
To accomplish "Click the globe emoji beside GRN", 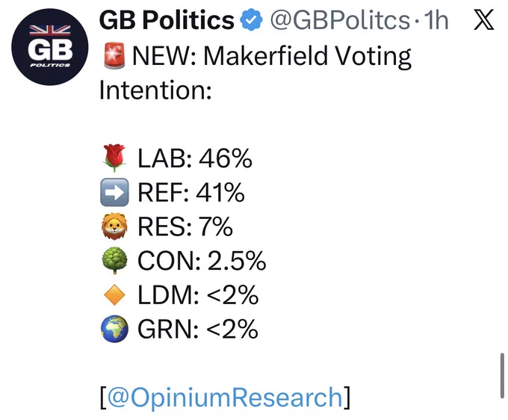I will 114,329.
